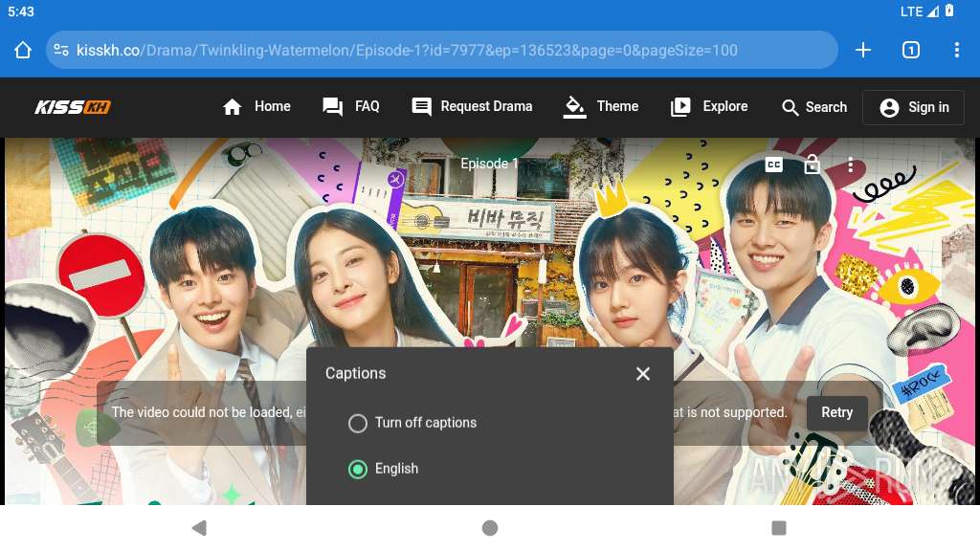980x551 pixels.
Task: Open the FAQ page
Action: [x=350, y=107]
